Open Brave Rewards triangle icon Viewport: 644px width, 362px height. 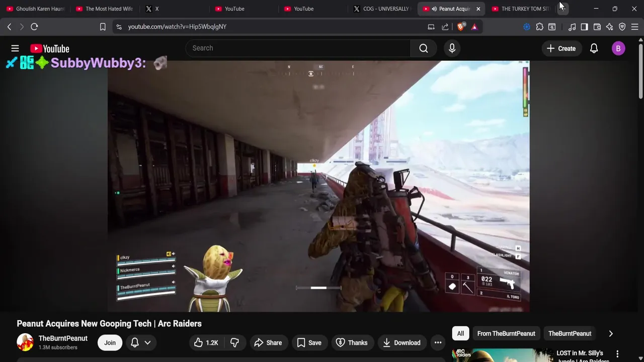(x=474, y=27)
